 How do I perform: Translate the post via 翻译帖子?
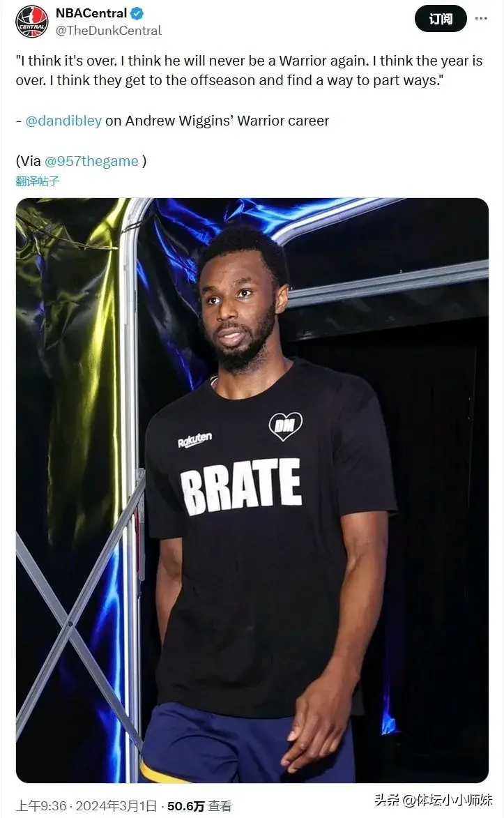pyautogui.click(x=37, y=181)
